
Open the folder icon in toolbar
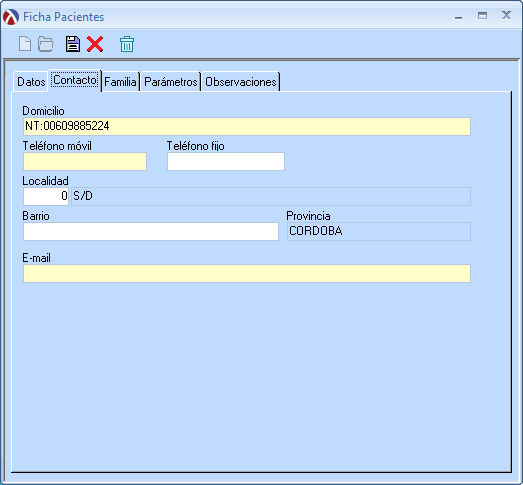pyautogui.click(x=46, y=44)
